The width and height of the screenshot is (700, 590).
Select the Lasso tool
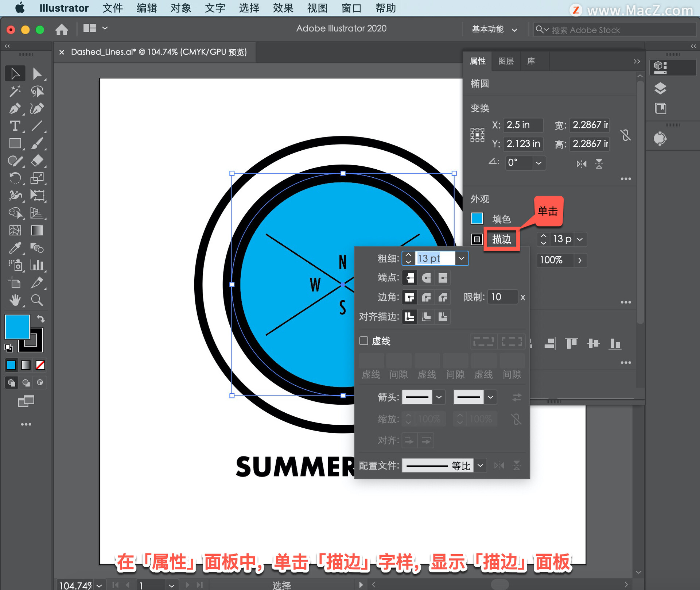37,91
